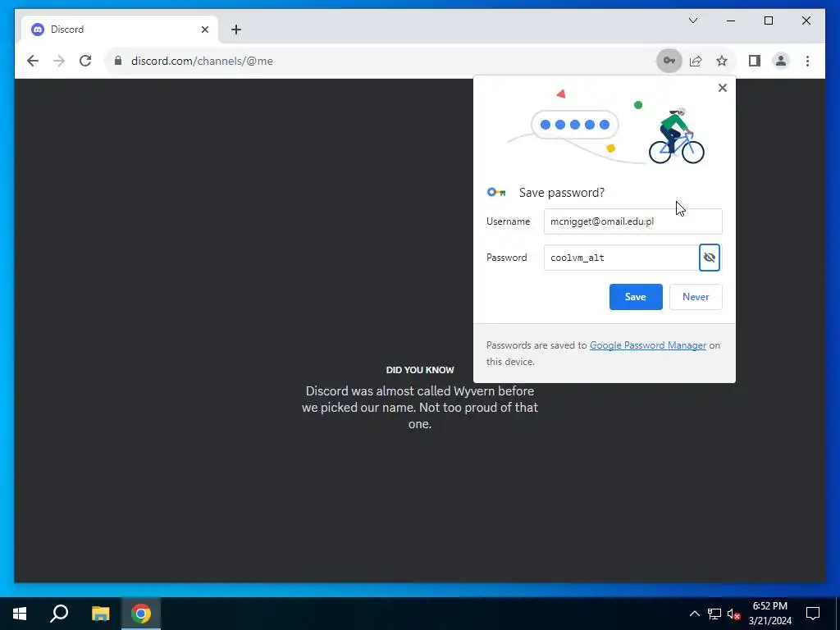The image size is (840, 630).
Task: Open the Chrome side panel
Action: [x=755, y=61]
